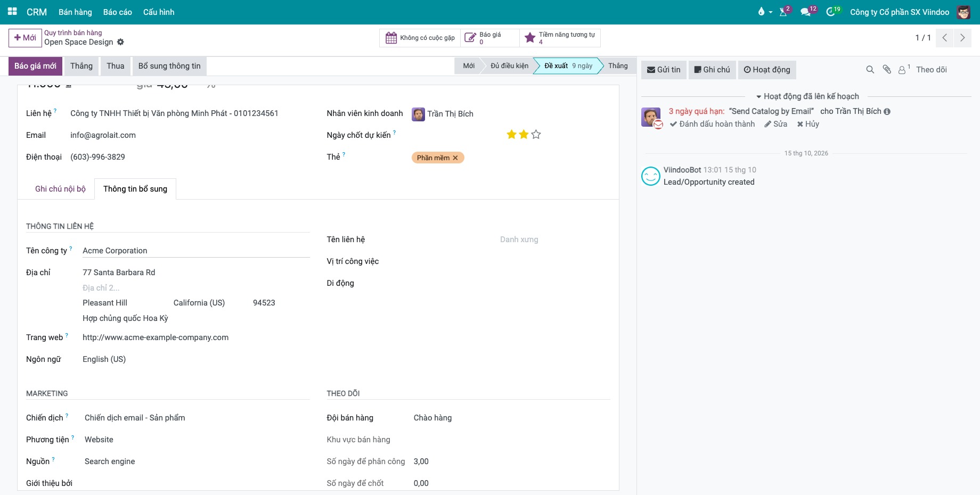Open followers person icon
Image resolution: width=980 pixels, height=495 pixels.
[902, 70]
